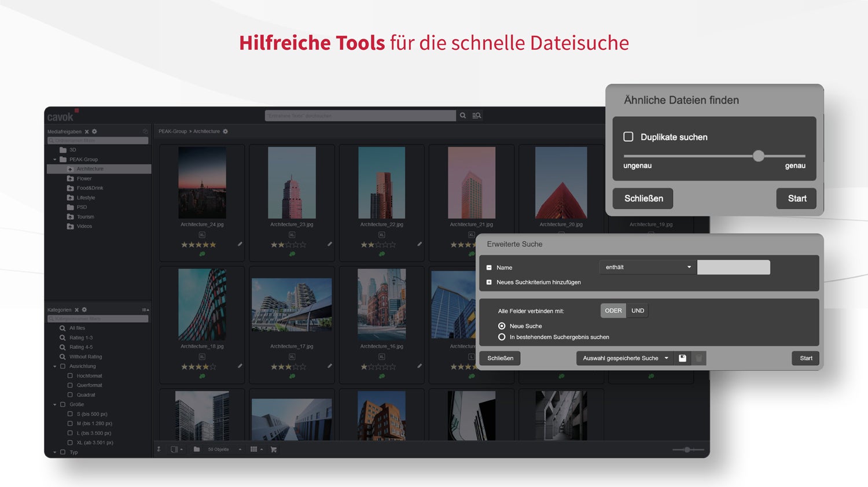The height and width of the screenshot is (487, 868).
Task: Click Start in Ähnliche Dateien finden dialog
Action: click(x=796, y=198)
